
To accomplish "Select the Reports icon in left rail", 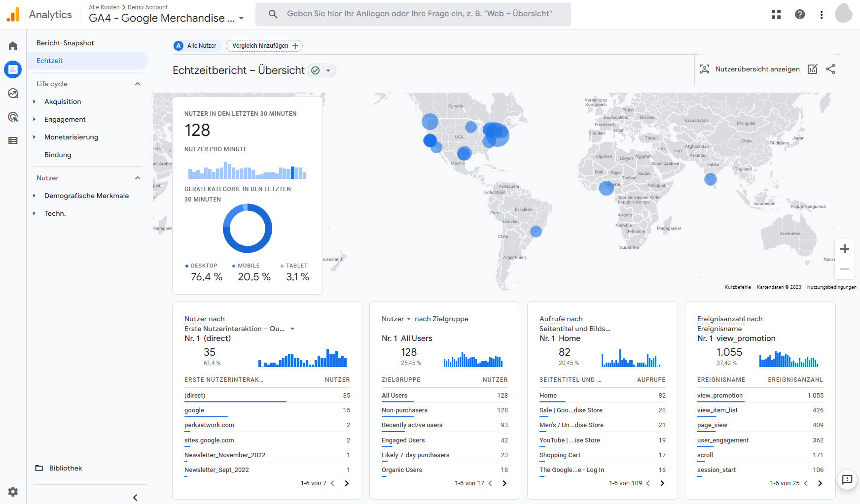I will point(13,69).
